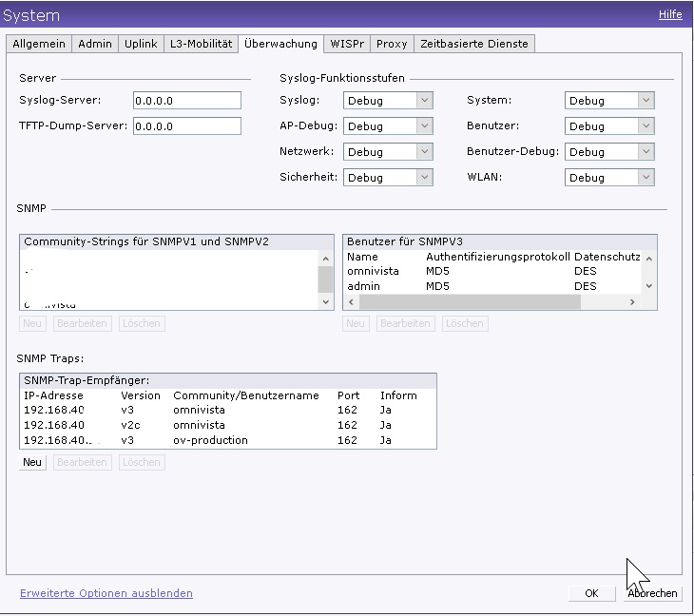The height and width of the screenshot is (616, 694).
Task: Open the Hilfe link
Action: coord(669,15)
